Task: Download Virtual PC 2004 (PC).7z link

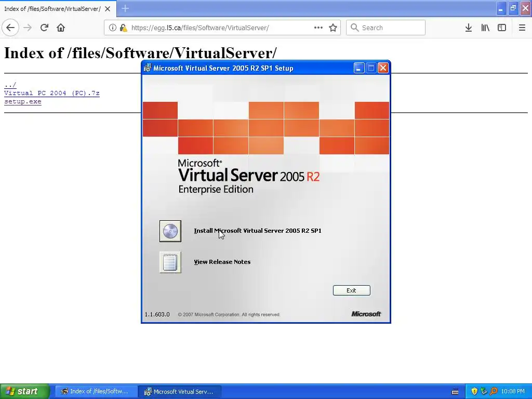Action: (x=52, y=93)
